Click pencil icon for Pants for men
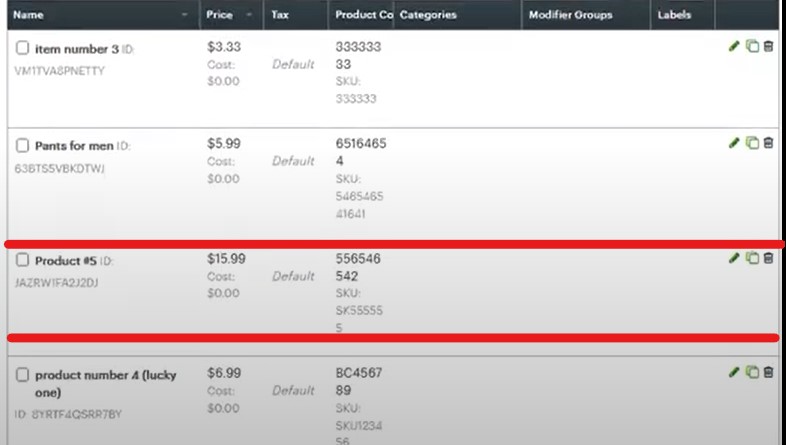The height and width of the screenshot is (445, 786). (735, 143)
